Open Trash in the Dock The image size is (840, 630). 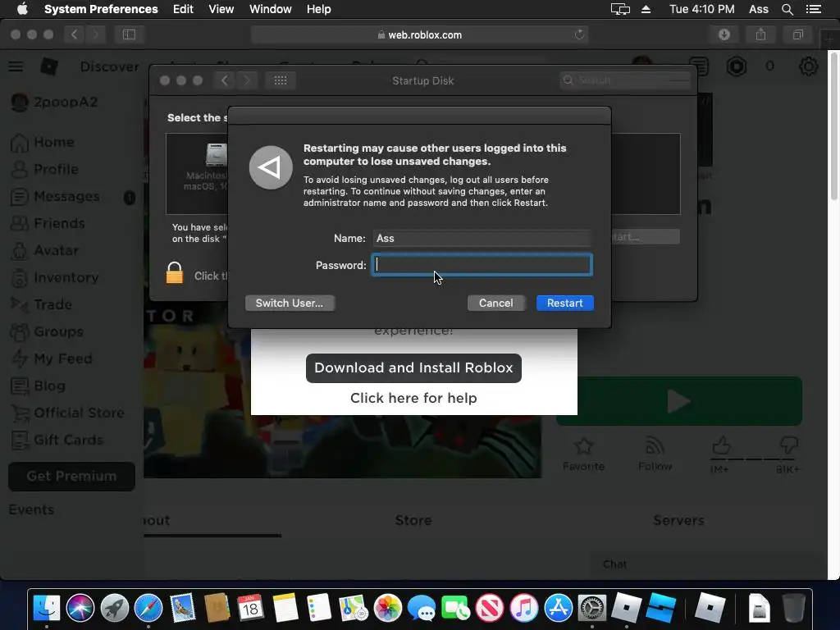pyautogui.click(x=793, y=608)
